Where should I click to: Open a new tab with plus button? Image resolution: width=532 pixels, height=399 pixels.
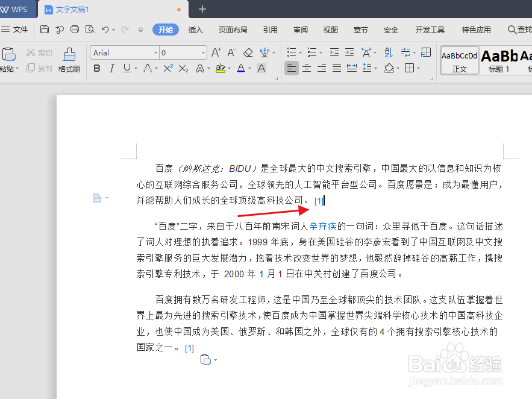[x=202, y=9]
